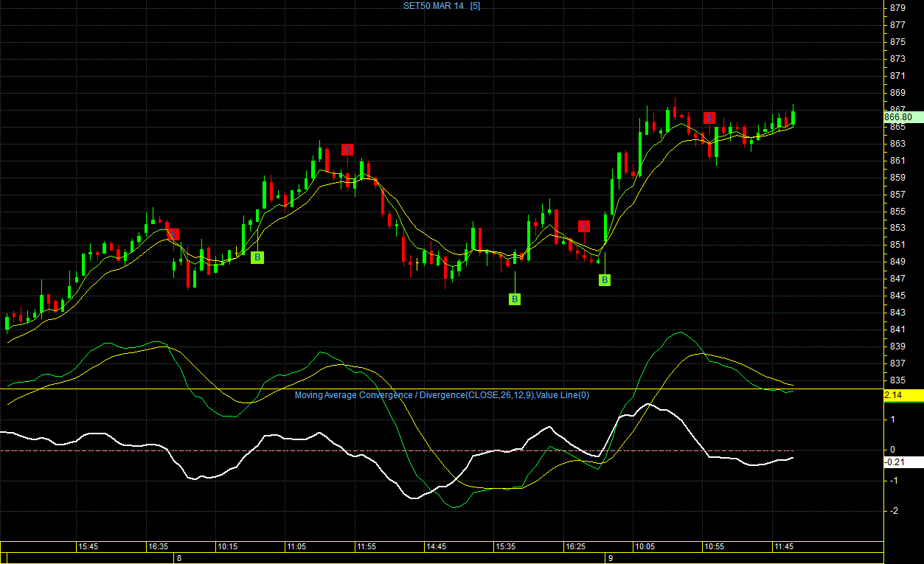
Task: Click the B buy marker near 15:35 low
Action: [515, 299]
